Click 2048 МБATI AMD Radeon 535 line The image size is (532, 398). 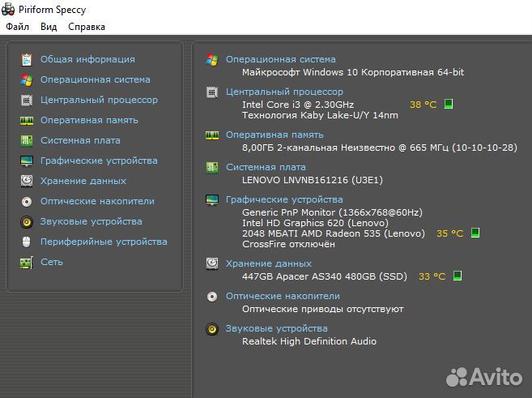[x=334, y=233]
